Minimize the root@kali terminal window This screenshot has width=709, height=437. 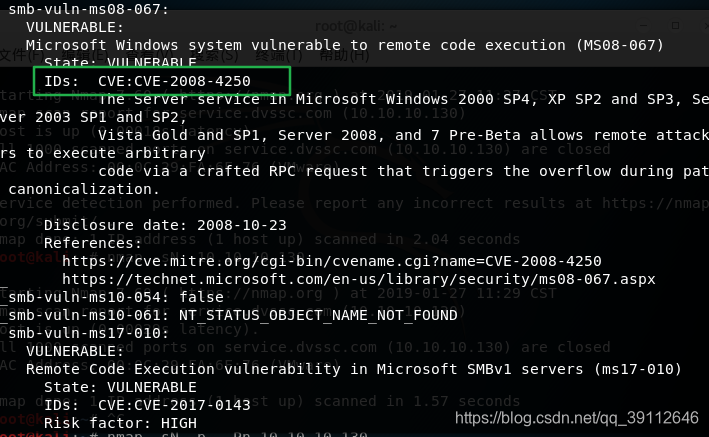tap(643, 26)
